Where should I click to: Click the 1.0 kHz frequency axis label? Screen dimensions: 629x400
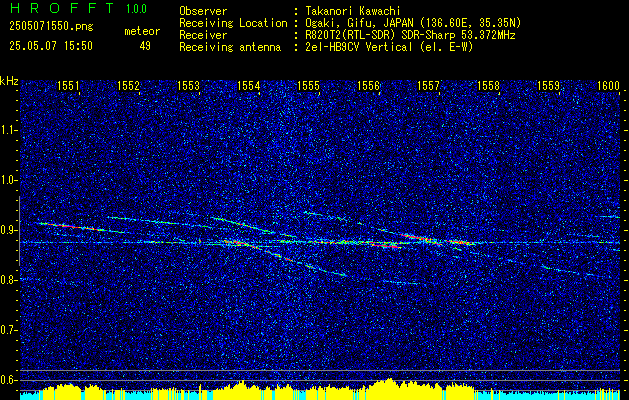[x=9, y=180]
